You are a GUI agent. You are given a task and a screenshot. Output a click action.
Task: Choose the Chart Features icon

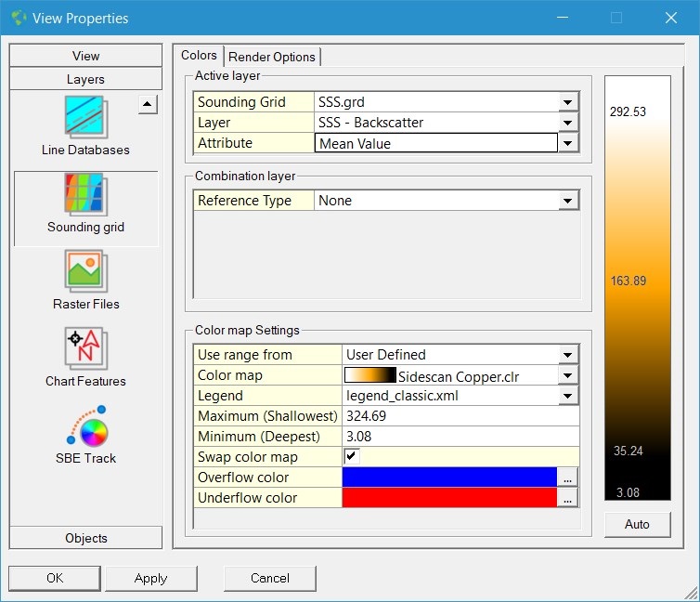(85, 349)
